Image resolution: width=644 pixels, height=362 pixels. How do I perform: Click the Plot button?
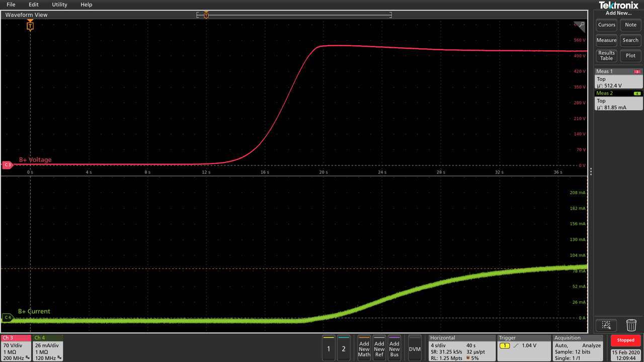[630, 55]
